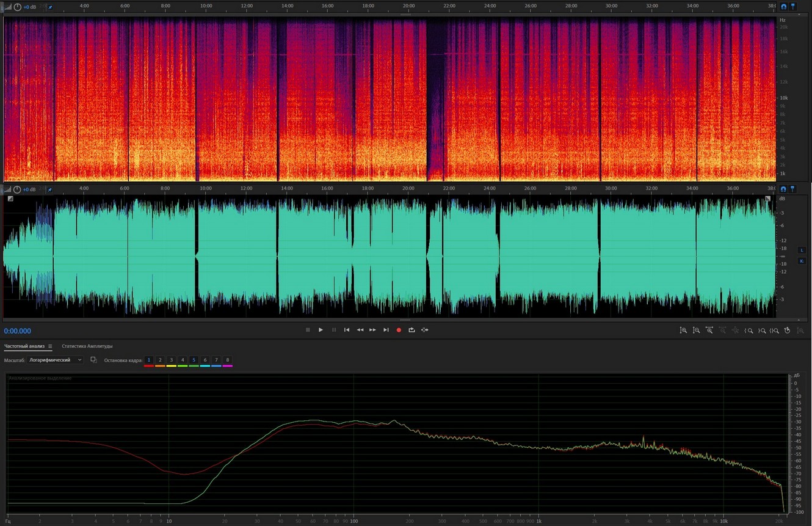Click the 0:00.000 timecode display
812x526 pixels.
click(x=18, y=331)
